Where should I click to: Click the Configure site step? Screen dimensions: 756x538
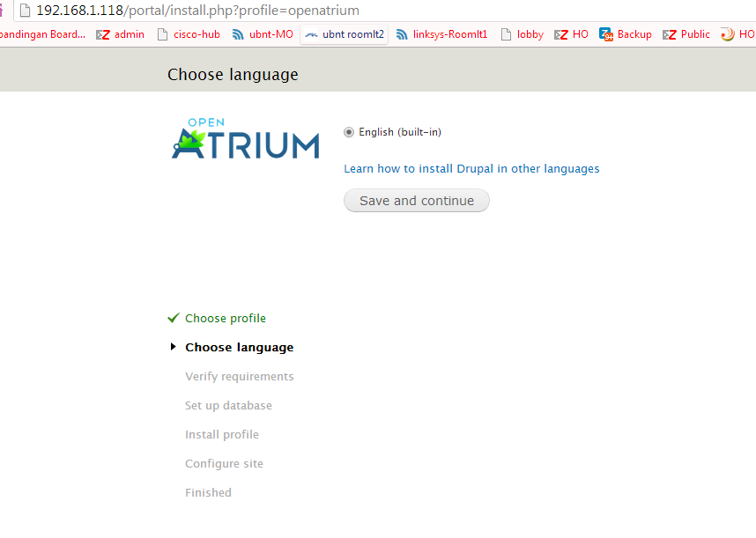224,463
